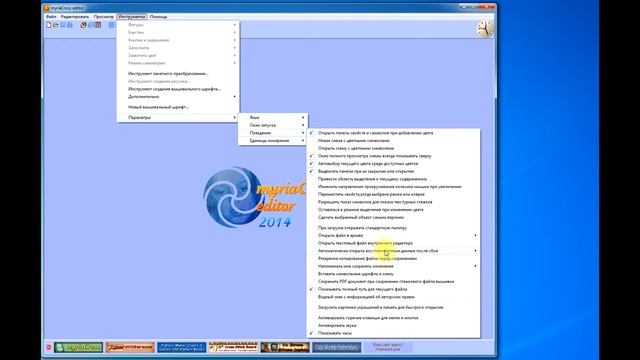640x360 pixels.
Task: Enable 'Водный знак с информацией об авторских правах'
Action: (x=393, y=297)
